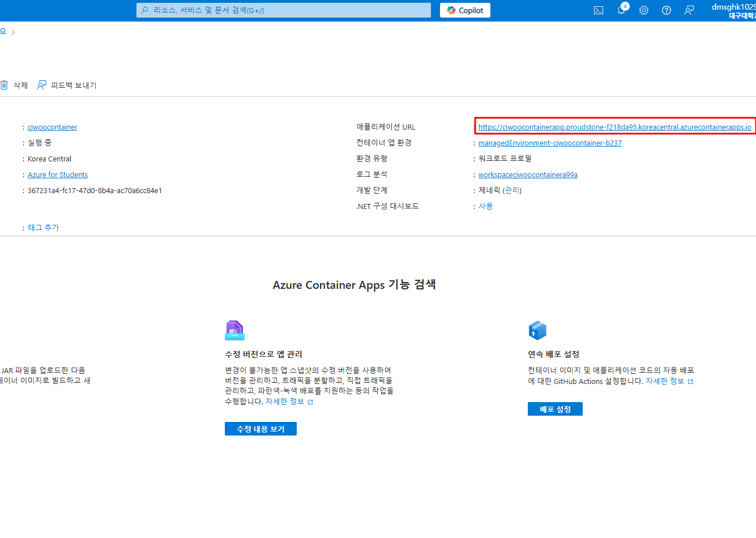Focus the resource search box
This screenshot has width=756, height=538.
(x=284, y=10)
